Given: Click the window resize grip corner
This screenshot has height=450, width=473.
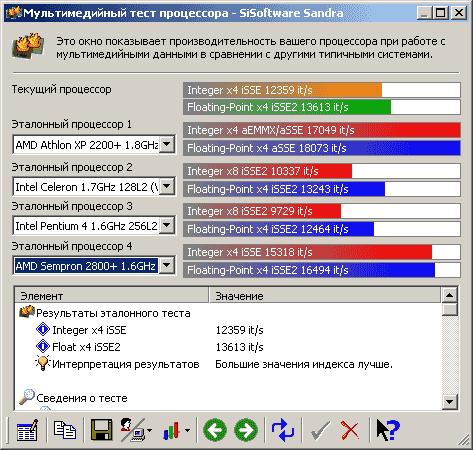Looking at the screenshot, I should [463, 440].
